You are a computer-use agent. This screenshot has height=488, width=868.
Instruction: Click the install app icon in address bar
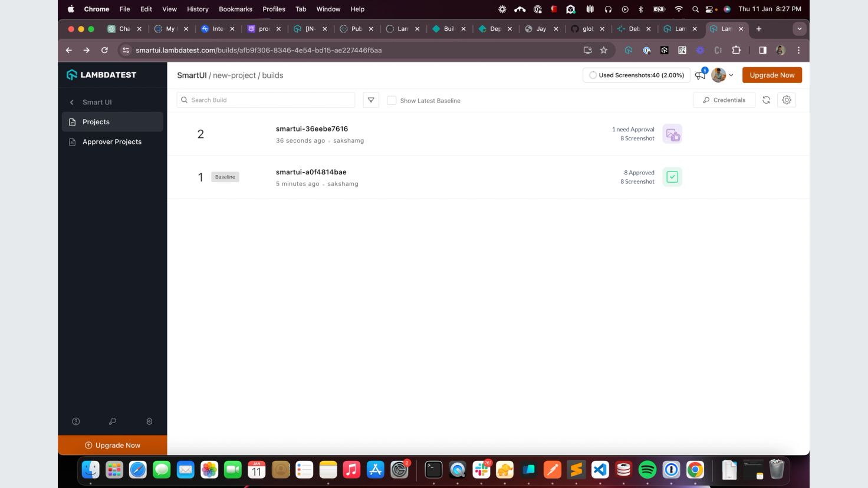point(587,50)
